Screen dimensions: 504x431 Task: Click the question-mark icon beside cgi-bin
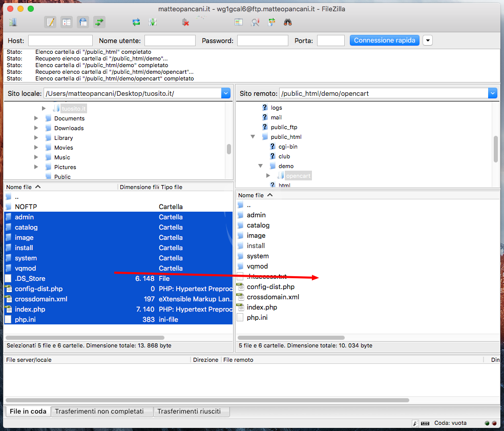pos(272,147)
